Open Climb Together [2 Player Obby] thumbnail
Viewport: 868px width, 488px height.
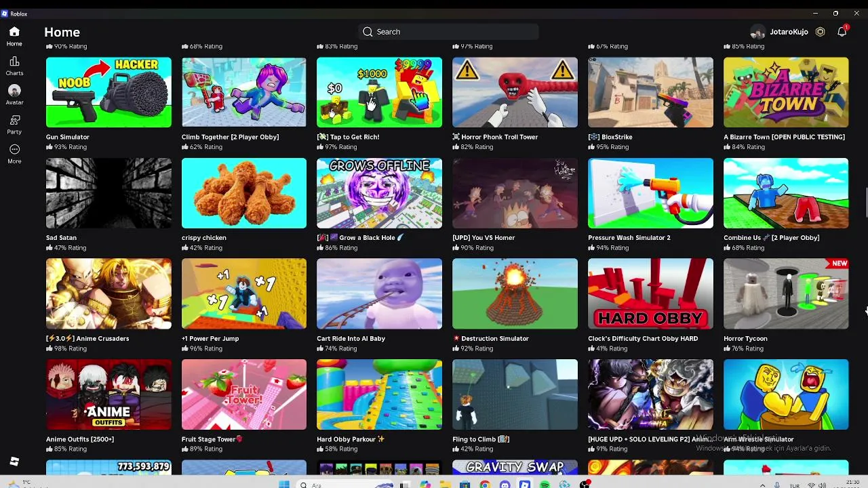pos(244,92)
